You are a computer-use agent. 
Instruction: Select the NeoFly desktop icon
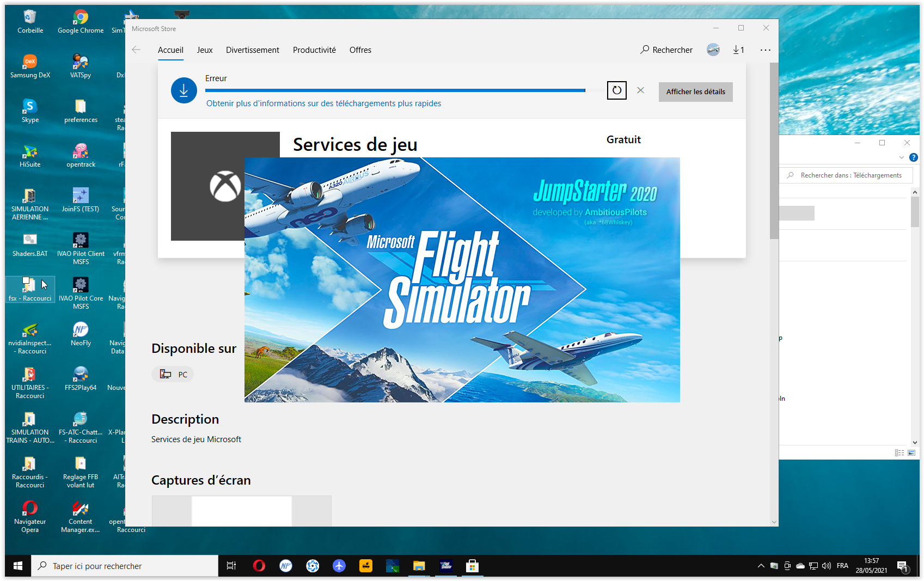(x=81, y=334)
